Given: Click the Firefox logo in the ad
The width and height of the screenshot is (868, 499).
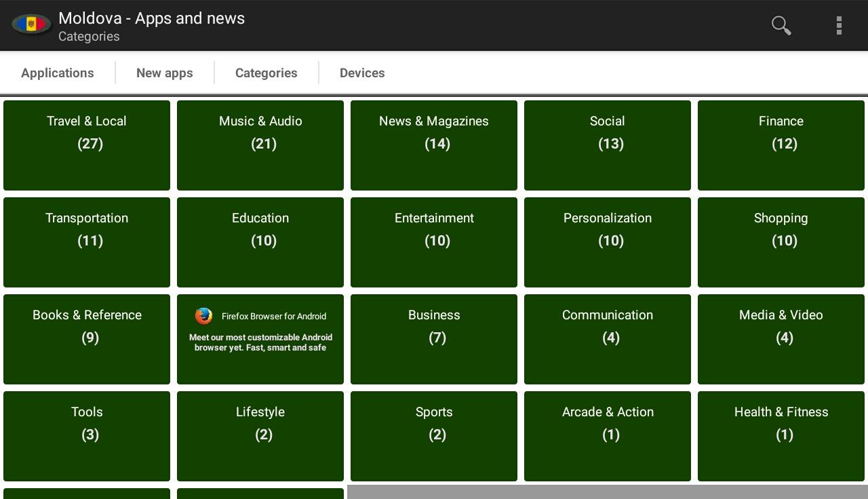Looking at the screenshot, I should coord(203,316).
